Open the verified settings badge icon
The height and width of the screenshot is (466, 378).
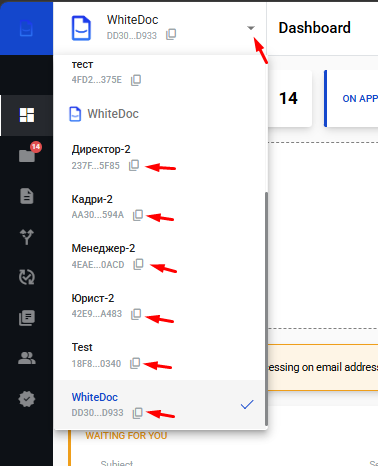27,399
